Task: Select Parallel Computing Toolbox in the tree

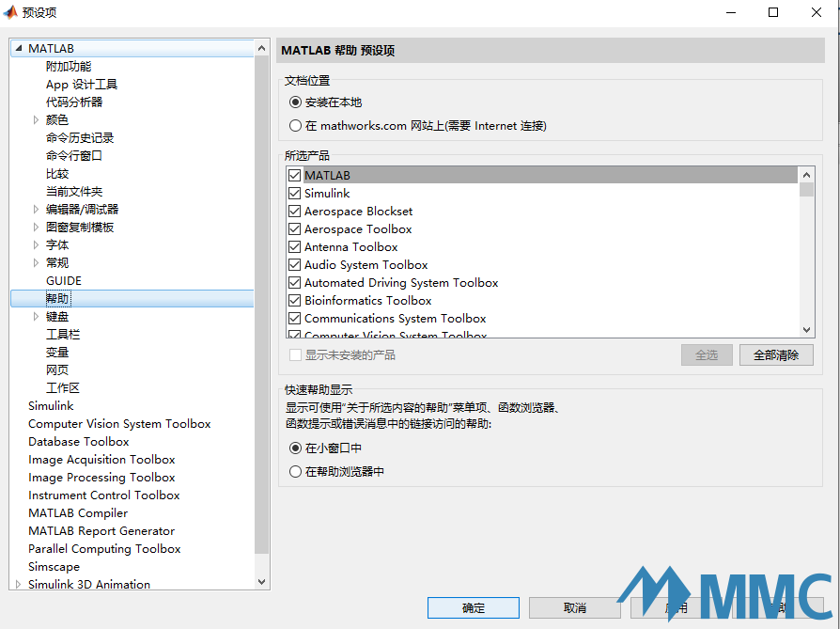Action: click(x=104, y=548)
